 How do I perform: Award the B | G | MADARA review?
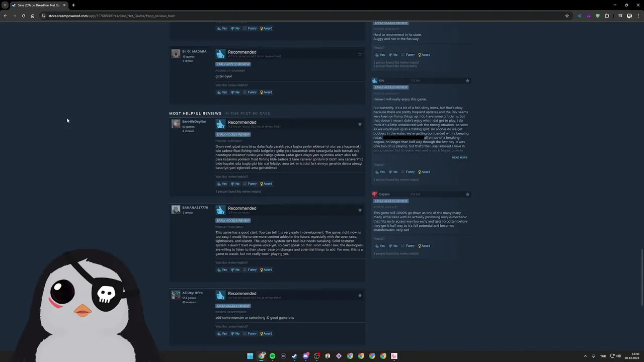click(266, 92)
